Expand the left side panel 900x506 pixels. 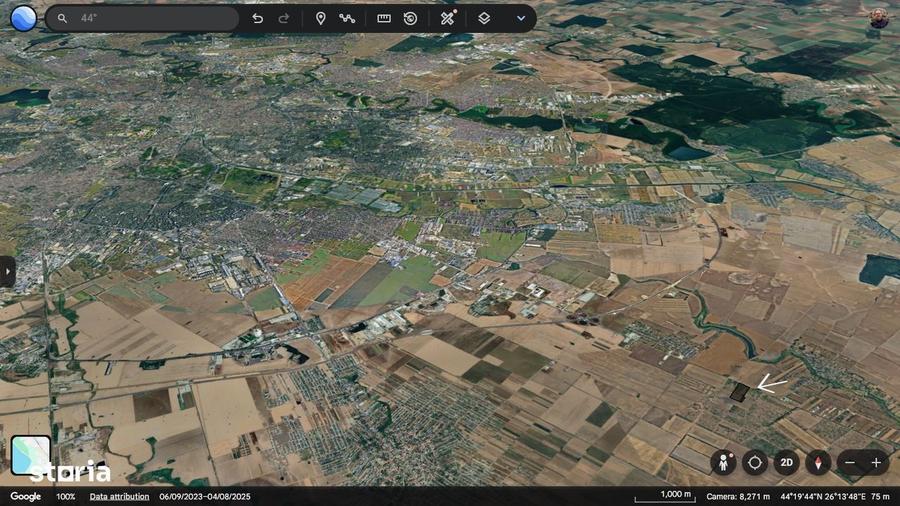point(7,271)
